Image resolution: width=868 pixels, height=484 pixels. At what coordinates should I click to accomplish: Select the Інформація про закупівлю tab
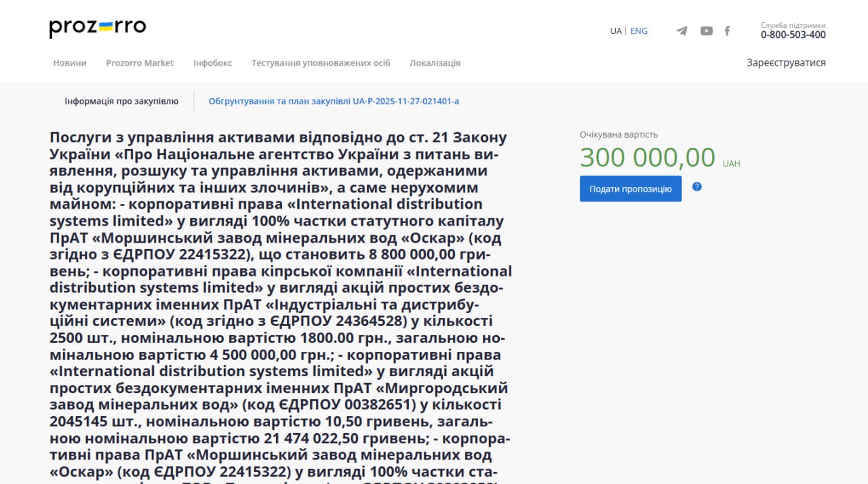click(x=121, y=101)
